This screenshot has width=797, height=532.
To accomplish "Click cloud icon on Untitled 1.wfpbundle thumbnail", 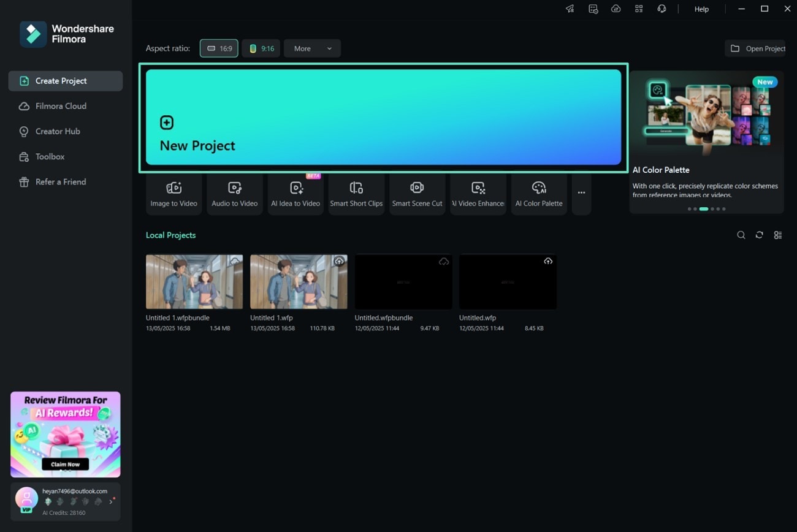I will tap(235, 261).
